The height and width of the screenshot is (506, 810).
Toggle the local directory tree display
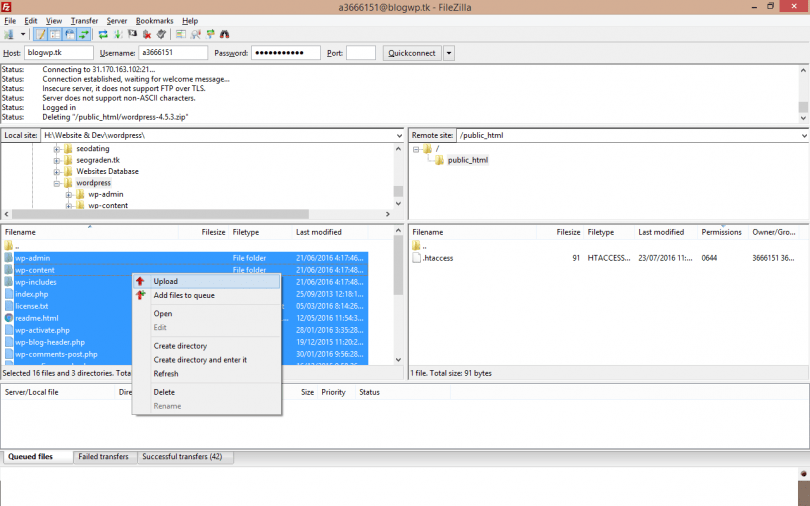click(x=55, y=34)
